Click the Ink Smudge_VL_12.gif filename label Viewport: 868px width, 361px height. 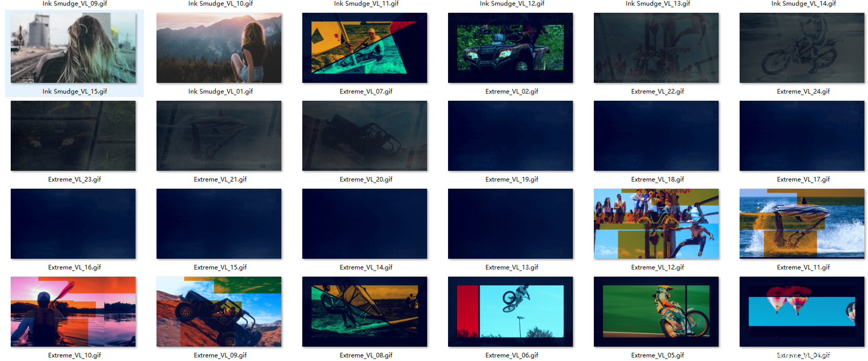(512, 4)
